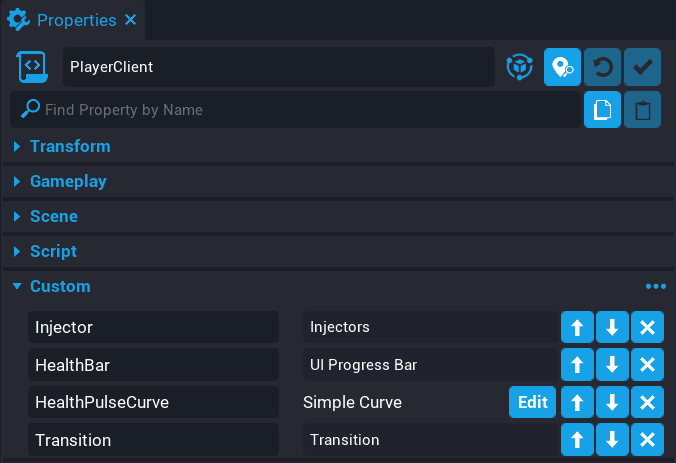
Task: Copy properties using the document icon
Action: (x=602, y=110)
